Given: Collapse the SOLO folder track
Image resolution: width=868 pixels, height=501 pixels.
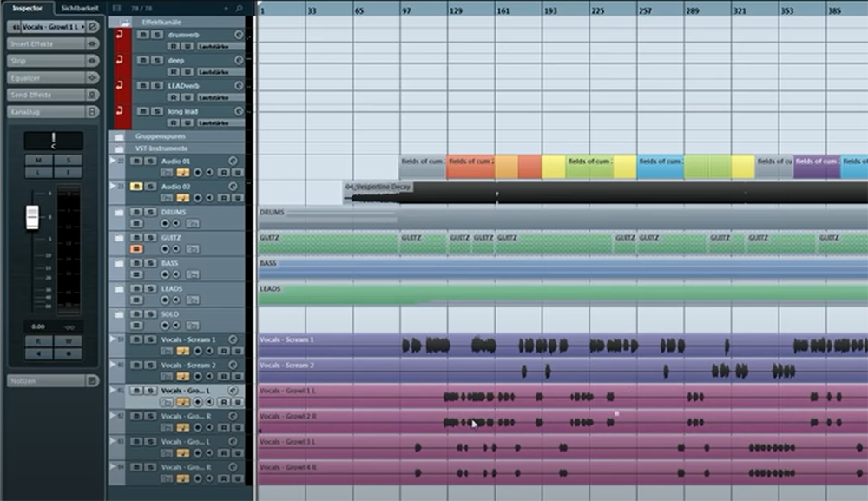Looking at the screenshot, I should 118,314.
